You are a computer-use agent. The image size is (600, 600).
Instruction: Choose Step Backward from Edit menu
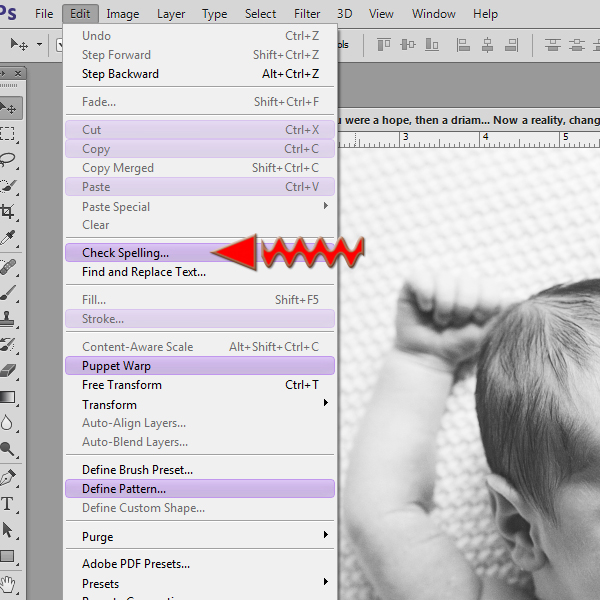[x=200, y=73]
